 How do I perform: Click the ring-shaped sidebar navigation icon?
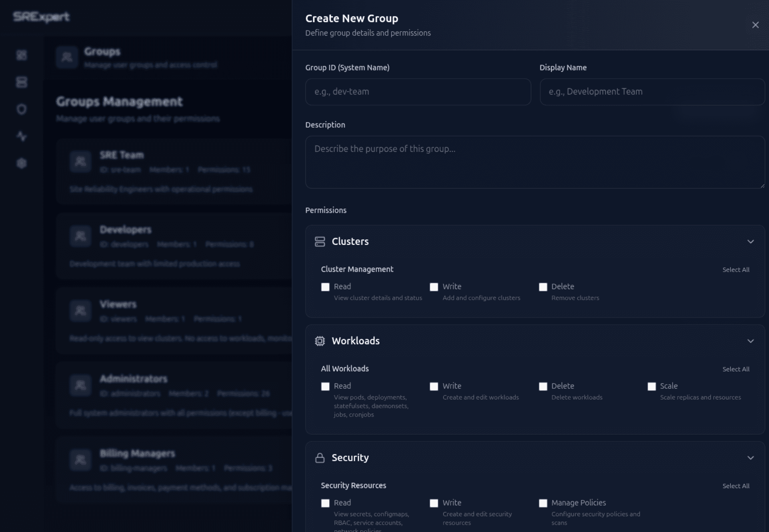click(22, 109)
